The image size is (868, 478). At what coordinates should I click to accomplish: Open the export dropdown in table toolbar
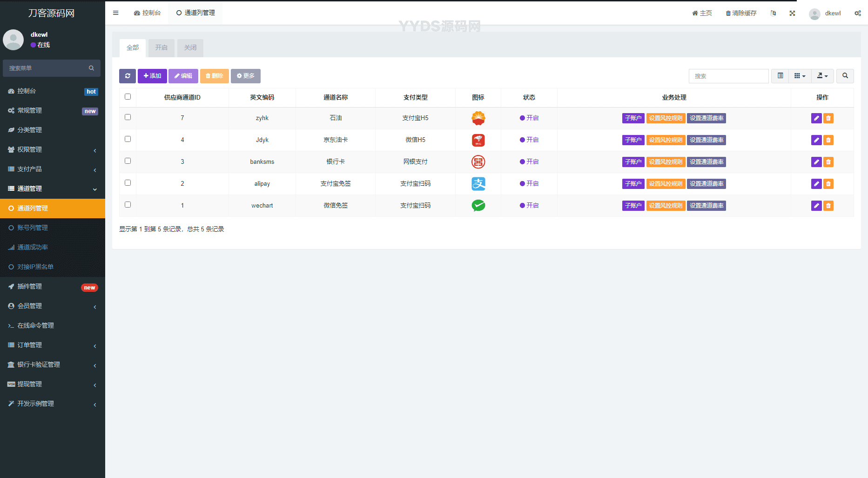[822, 76]
